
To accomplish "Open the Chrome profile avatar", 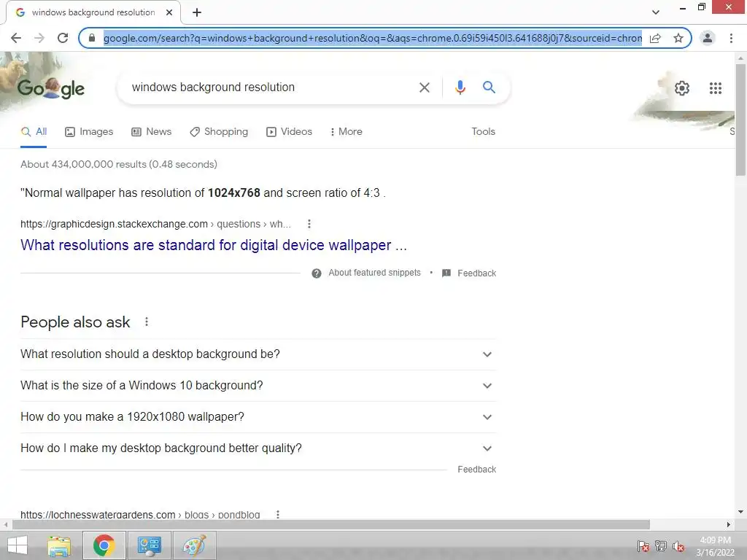I will [x=708, y=38].
